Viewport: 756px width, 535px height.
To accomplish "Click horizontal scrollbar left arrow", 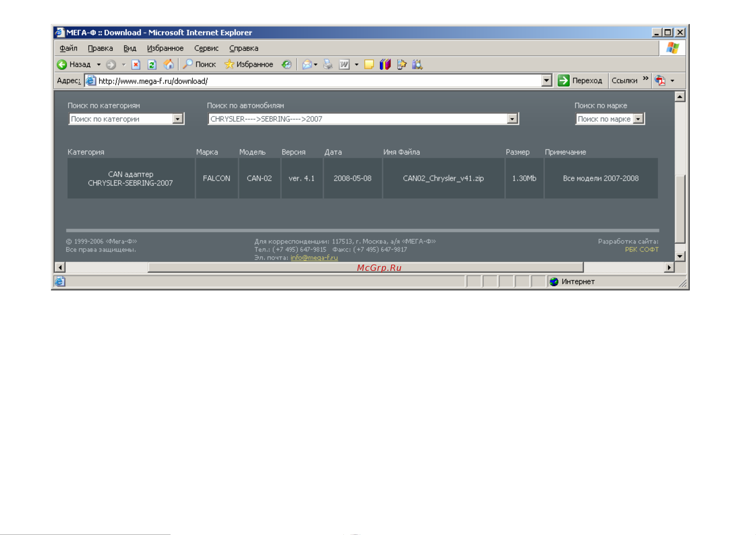I will point(60,267).
